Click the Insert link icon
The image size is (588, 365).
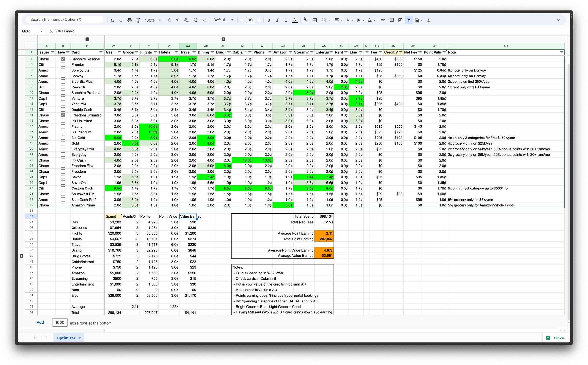click(383, 20)
